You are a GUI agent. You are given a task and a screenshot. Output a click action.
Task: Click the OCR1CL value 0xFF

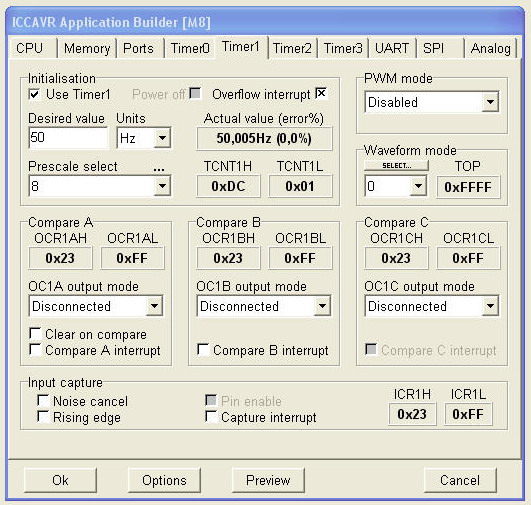click(x=468, y=258)
